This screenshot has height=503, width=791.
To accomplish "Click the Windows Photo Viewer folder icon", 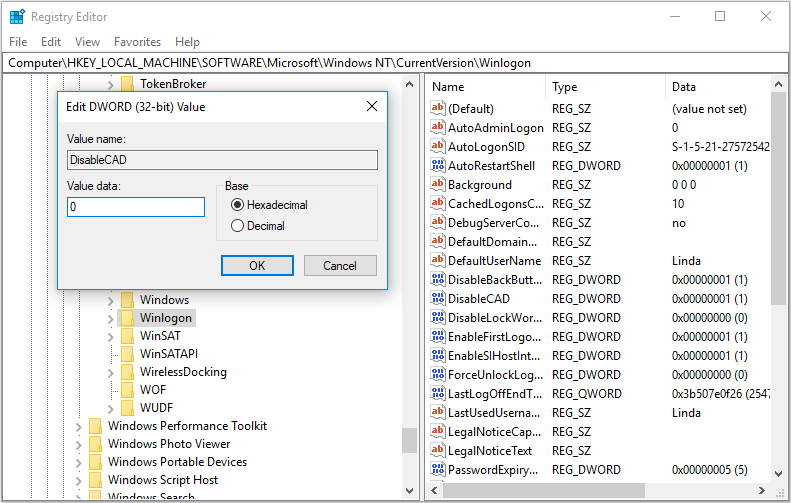I will pyautogui.click(x=95, y=443).
